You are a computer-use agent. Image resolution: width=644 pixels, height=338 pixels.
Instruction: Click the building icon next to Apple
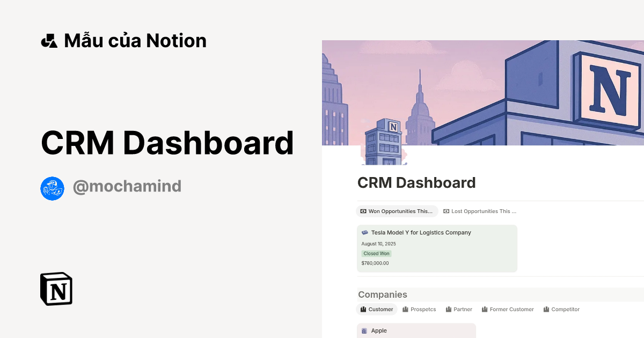[365, 330]
